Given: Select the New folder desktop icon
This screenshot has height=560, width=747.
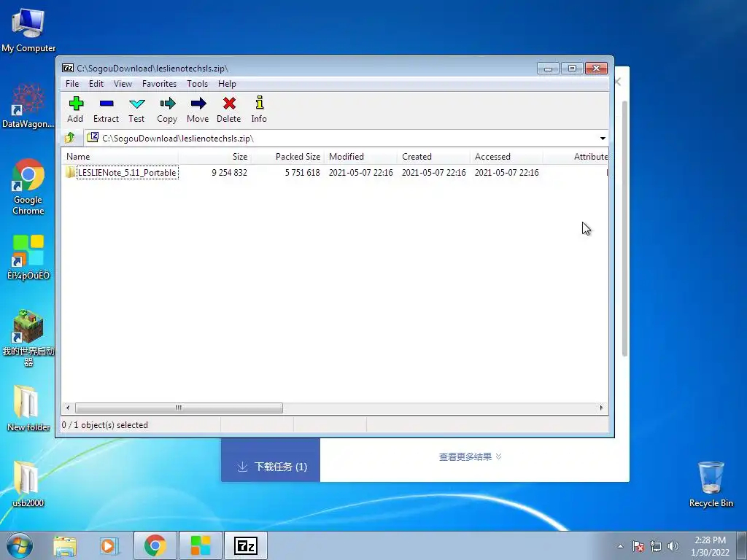Looking at the screenshot, I should 28,408.
